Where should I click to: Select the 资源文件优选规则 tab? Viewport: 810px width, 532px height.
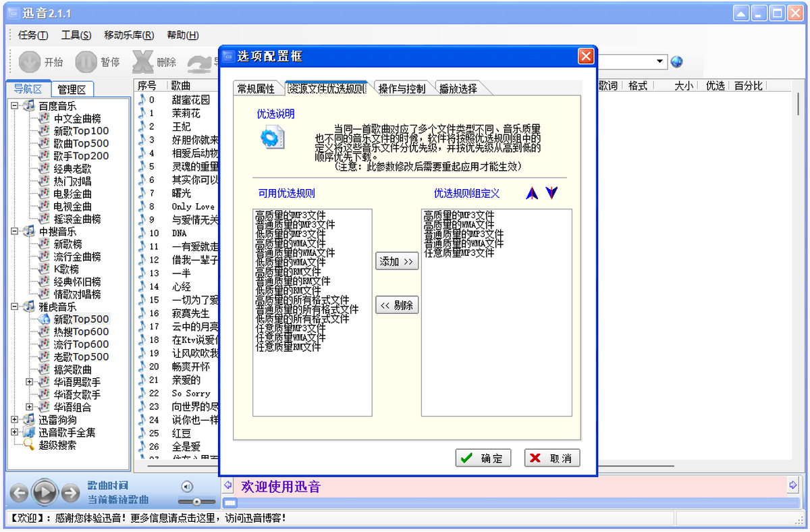tap(327, 88)
